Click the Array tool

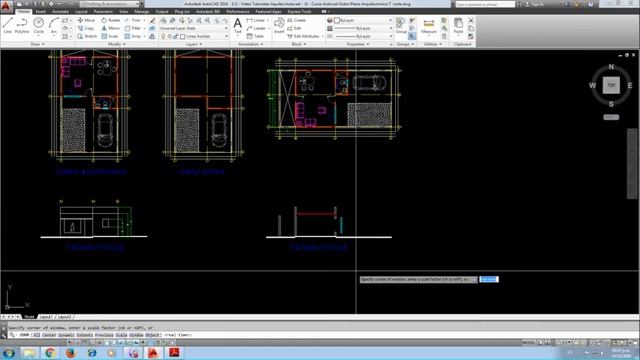tap(133, 36)
